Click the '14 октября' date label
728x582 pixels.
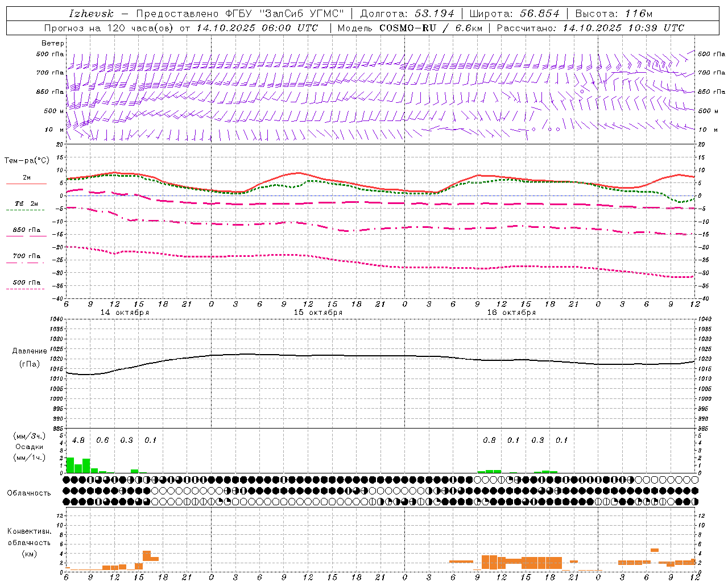[x=125, y=313]
